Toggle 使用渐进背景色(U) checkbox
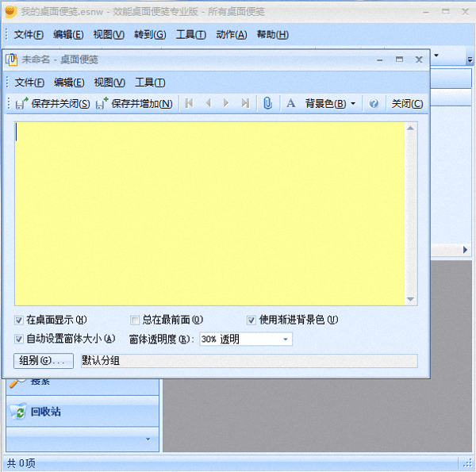Image resolution: width=476 pixels, height=472 pixels. (251, 320)
